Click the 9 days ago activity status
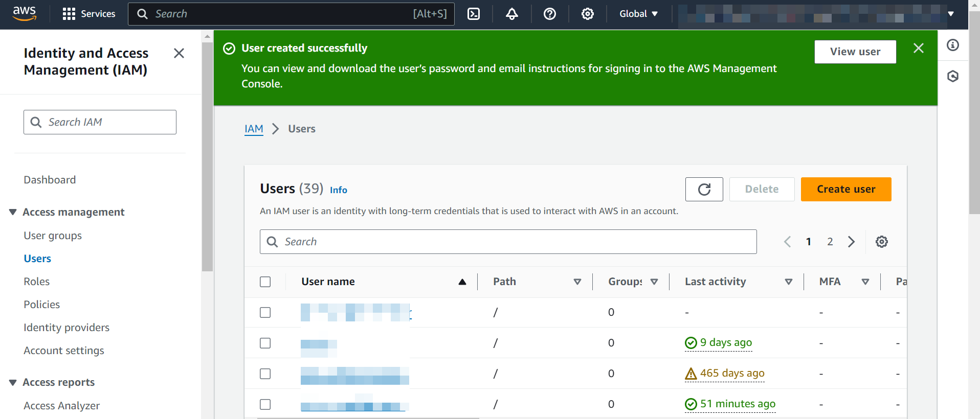Image resolution: width=980 pixels, height=419 pixels. click(719, 343)
